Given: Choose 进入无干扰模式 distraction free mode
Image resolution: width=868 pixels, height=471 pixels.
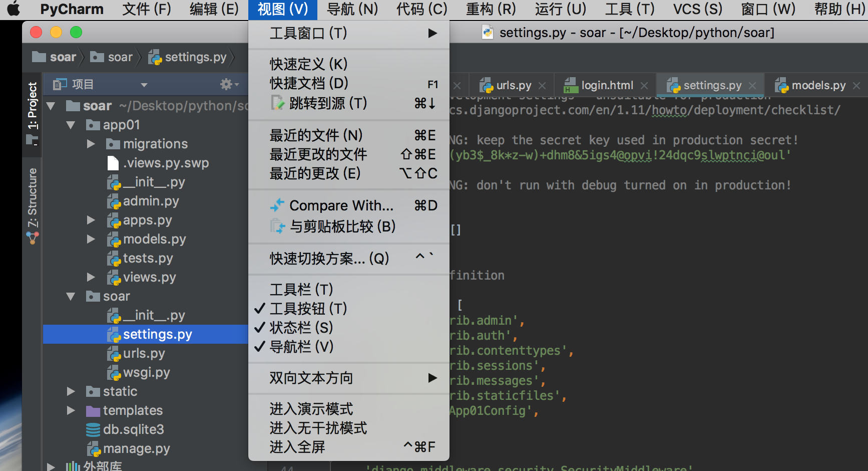Looking at the screenshot, I should pos(349,428).
